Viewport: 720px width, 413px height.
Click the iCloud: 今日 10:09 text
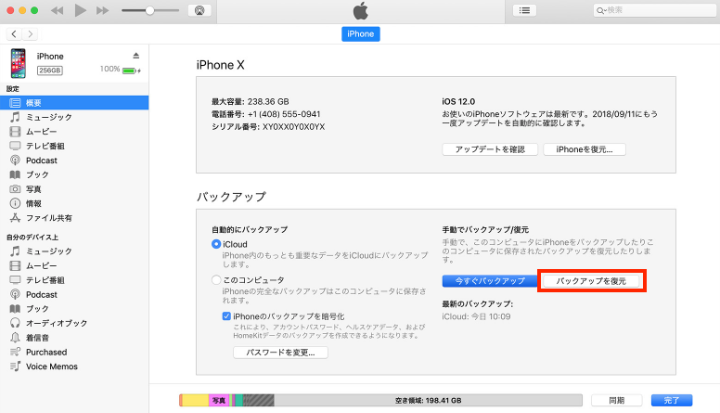476,317
